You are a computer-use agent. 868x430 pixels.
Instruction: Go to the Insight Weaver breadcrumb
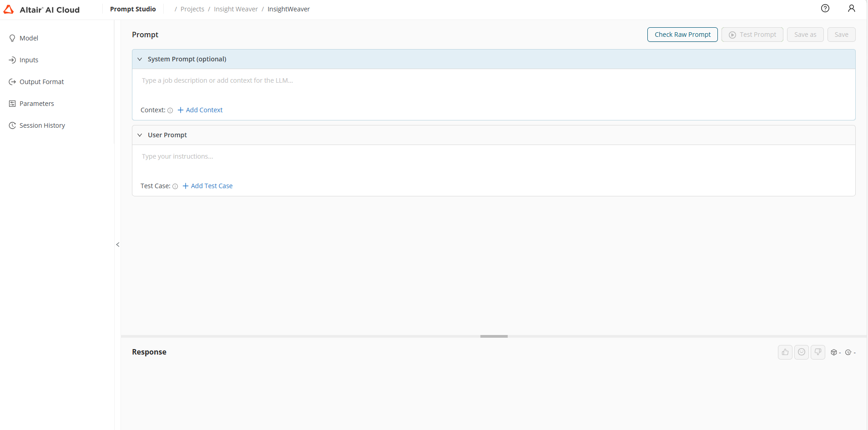pyautogui.click(x=236, y=9)
